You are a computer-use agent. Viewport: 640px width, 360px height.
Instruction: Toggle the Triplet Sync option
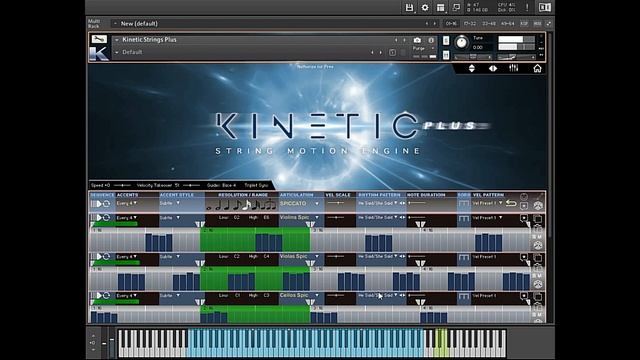pos(256,185)
